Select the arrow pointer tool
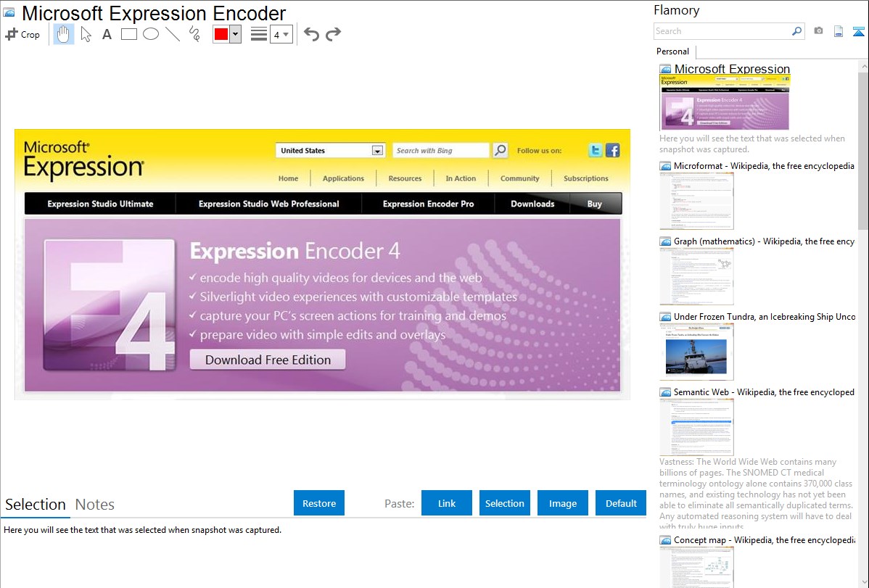This screenshot has width=869, height=588. coord(86,34)
